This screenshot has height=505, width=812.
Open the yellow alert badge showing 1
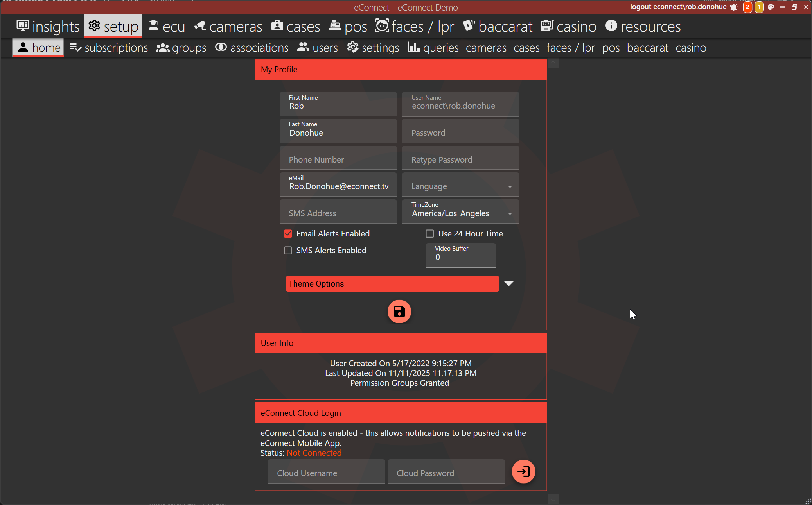point(759,7)
